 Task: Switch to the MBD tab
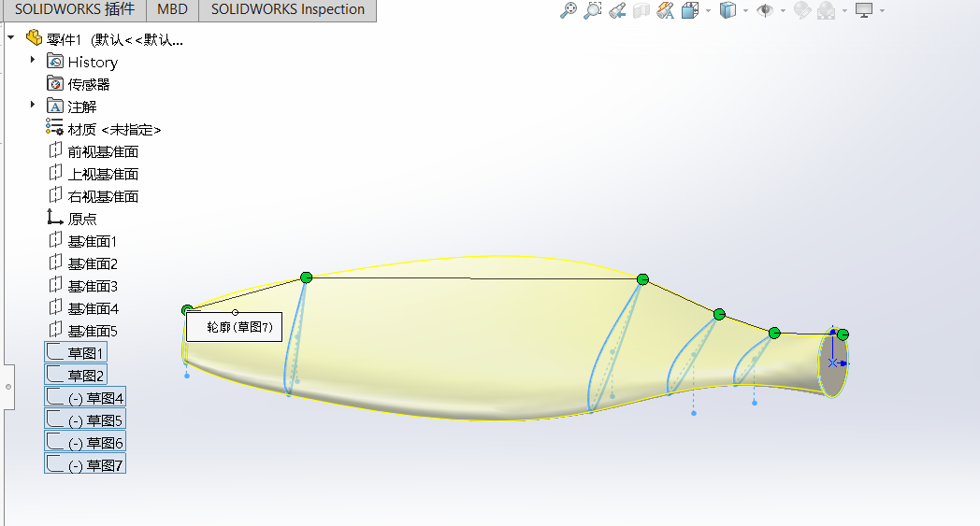172,9
